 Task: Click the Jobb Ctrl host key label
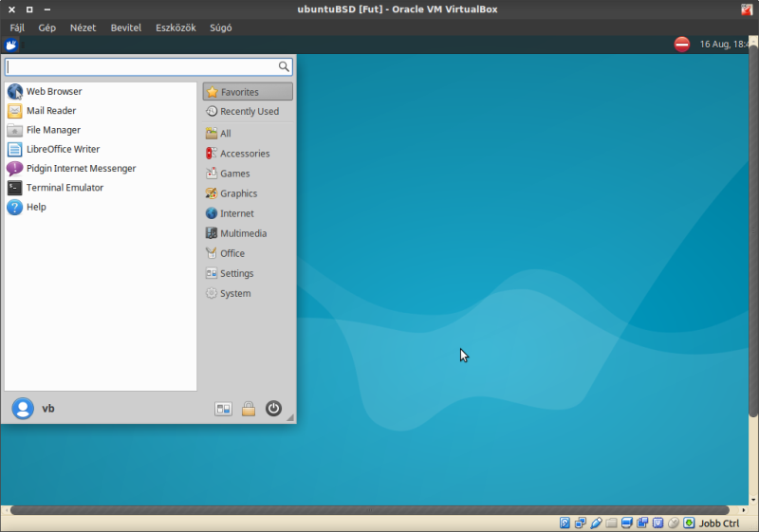tap(719, 523)
